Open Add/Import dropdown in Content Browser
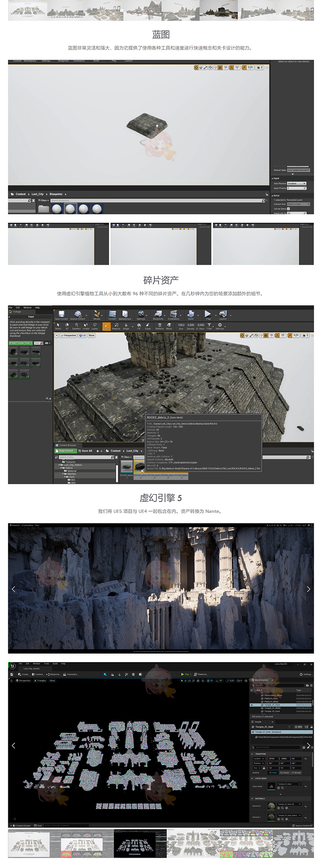 (x=66, y=451)
